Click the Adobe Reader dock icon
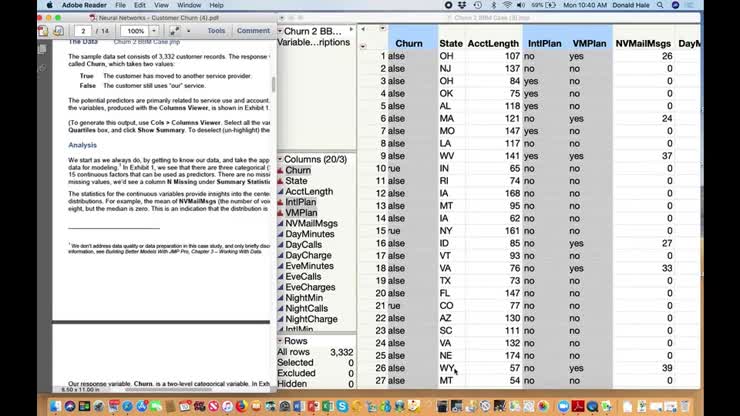Screen dimensions: 740x416 578,406
